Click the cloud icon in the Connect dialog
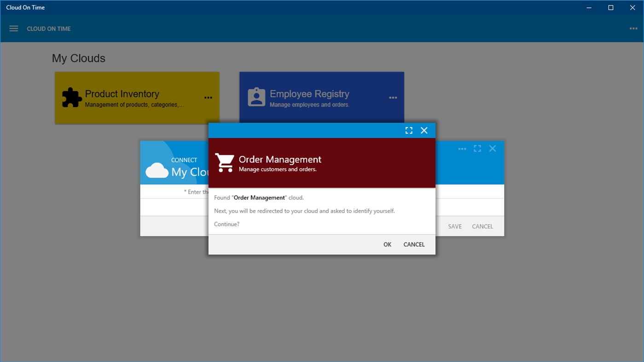644x362 pixels. coord(157,170)
